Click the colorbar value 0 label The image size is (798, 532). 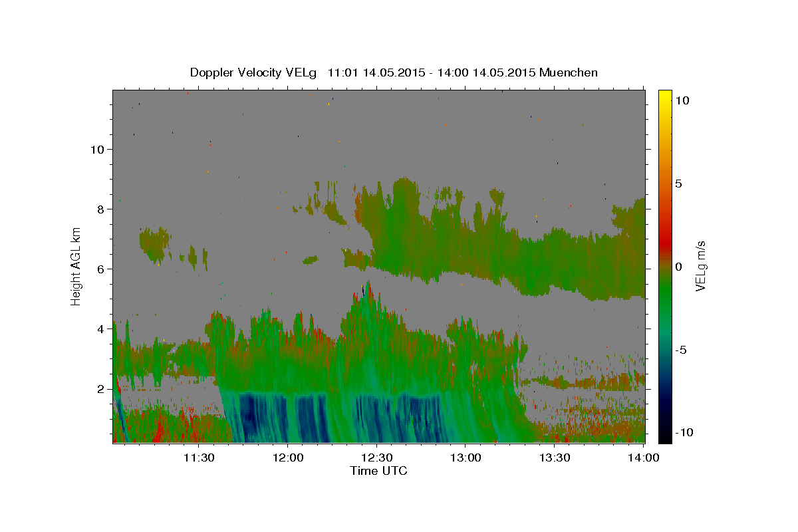pyautogui.click(x=678, y=267)
